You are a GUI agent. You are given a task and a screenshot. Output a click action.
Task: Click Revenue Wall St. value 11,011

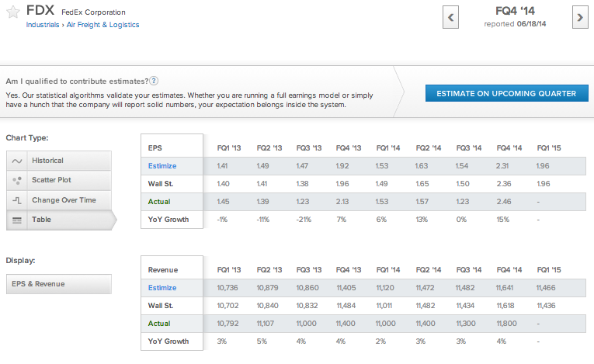(x=384, y=306)
